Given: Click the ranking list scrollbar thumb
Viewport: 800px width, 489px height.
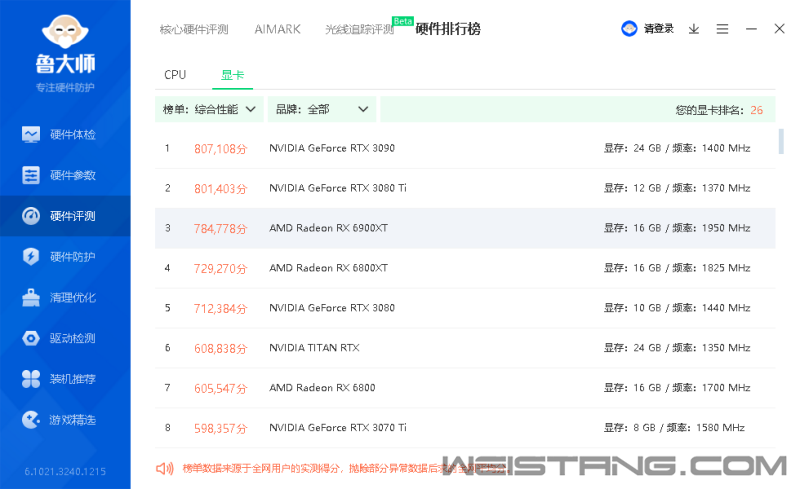Looking at the screenshot, I should (781, 141).
